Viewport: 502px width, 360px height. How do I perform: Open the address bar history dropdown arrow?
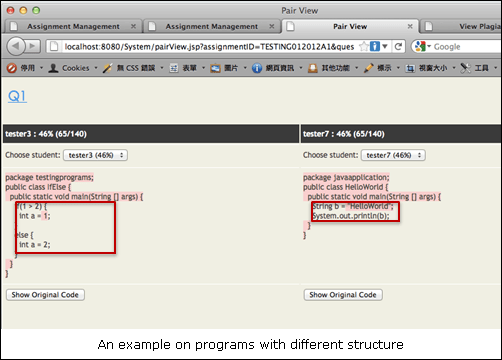(385, 46)
